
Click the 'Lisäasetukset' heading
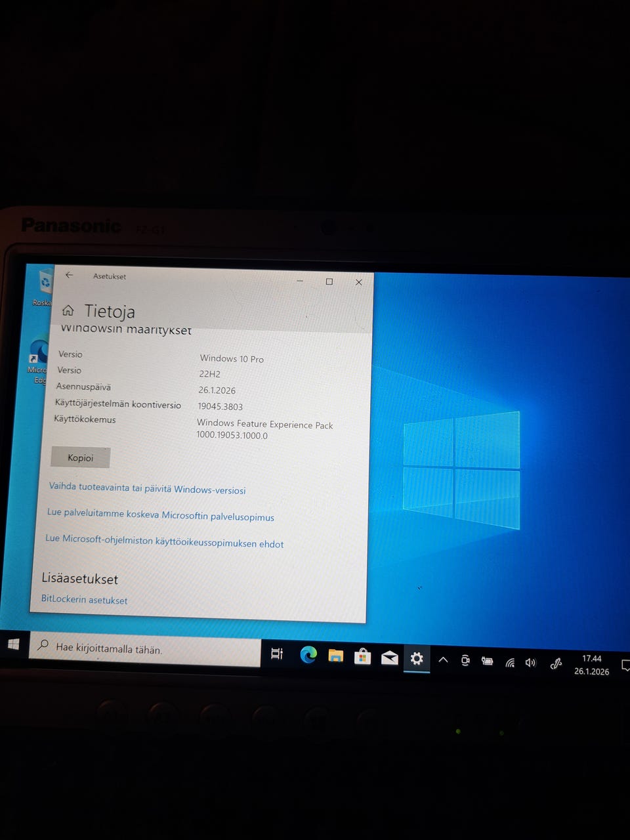pyautogui.click(x=79, y=578)
